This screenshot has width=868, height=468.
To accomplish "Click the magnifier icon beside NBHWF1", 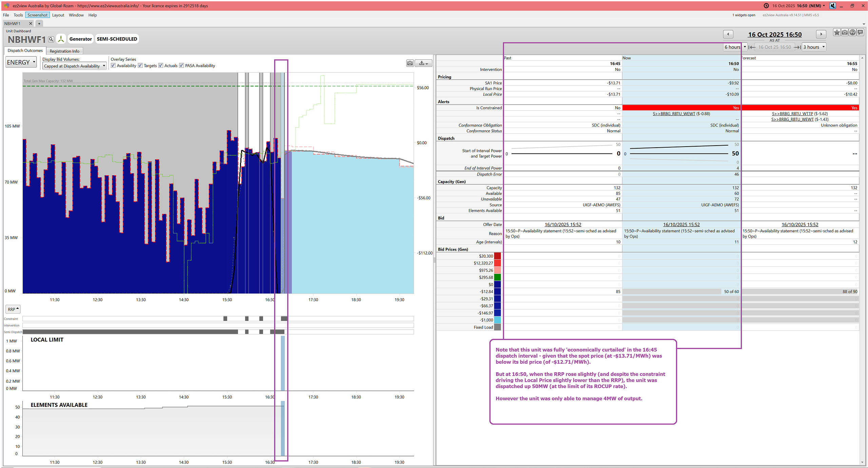I will 51,39.
